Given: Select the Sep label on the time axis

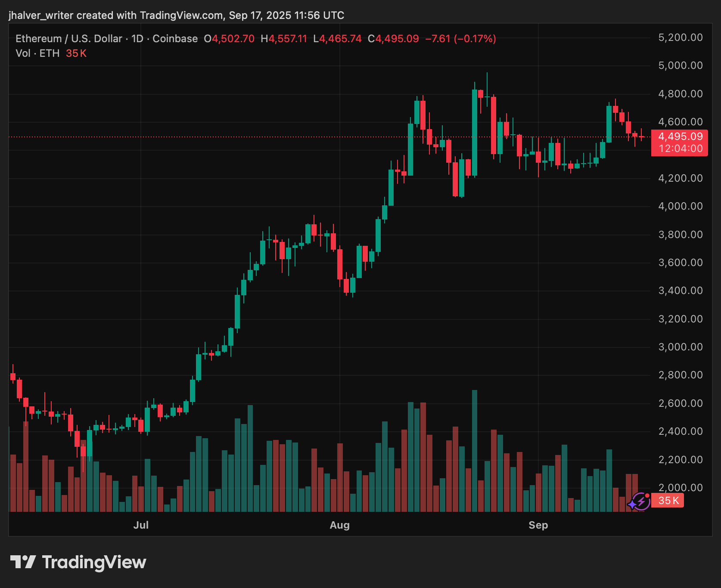Looking at the screenshot, I should tap(538, 525).
